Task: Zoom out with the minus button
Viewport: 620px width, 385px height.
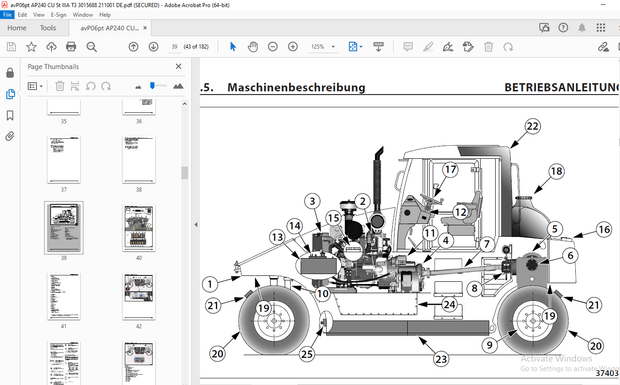Action: (273, 47)
